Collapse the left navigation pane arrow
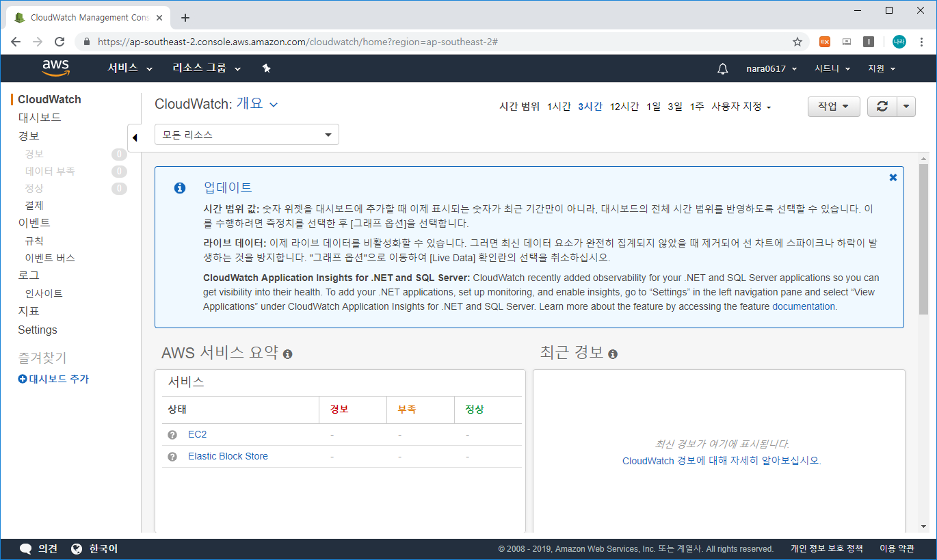The height and width of the screenshot is (560, 937). pos(135,138)
